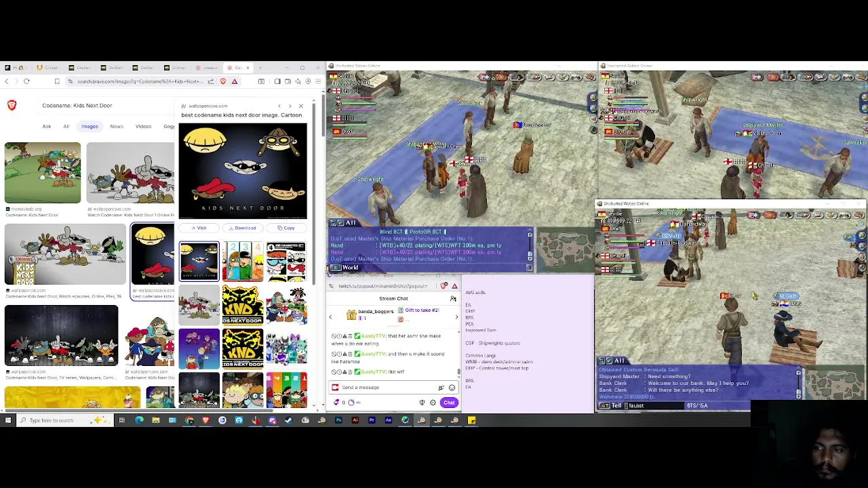
Task: Show previous image in preview panel
Action: (279, 106)
